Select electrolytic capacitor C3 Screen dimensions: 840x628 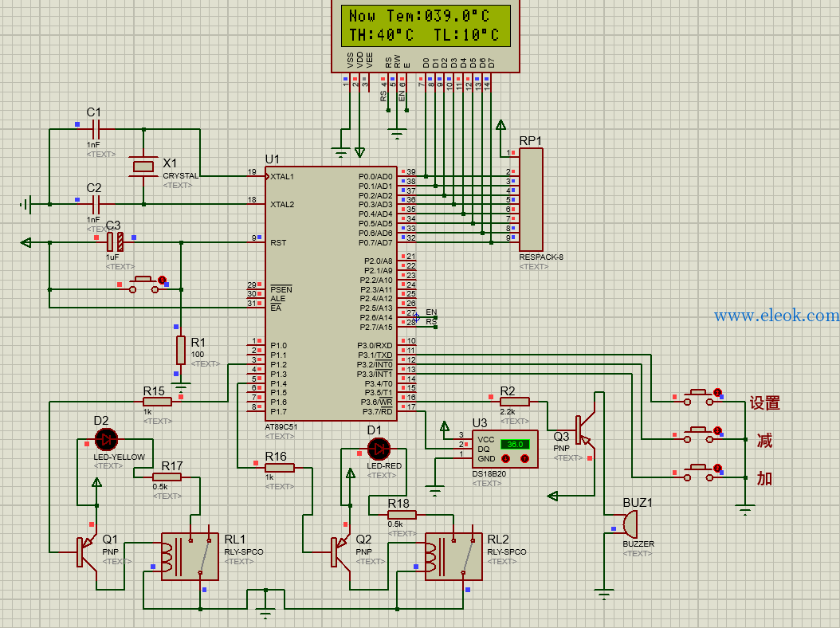pyautogui.click(x=116, y=242)
